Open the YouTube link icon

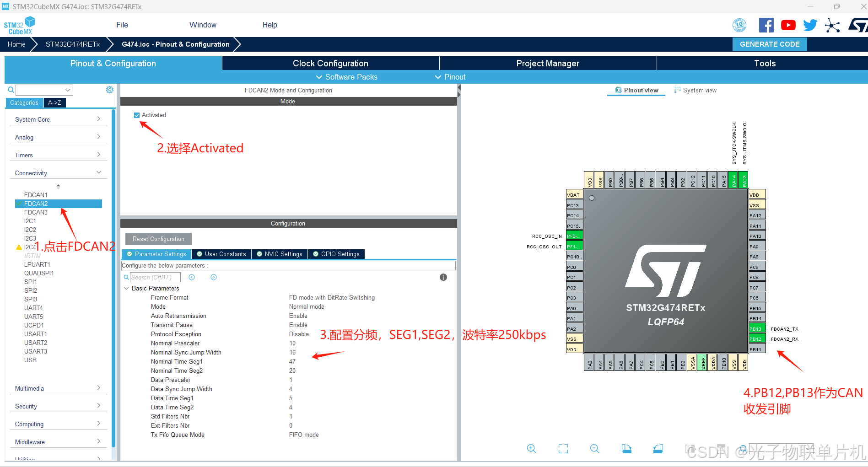click(x=788, y=25)
